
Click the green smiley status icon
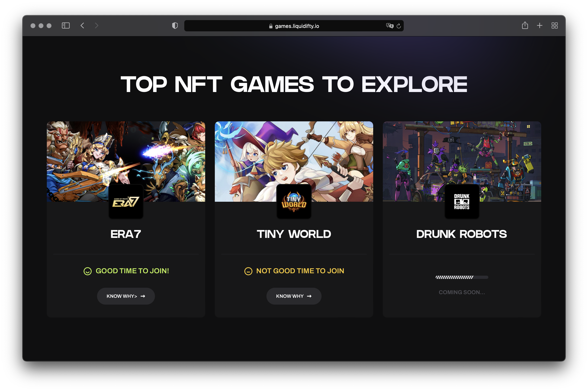[x=88, y=271]
